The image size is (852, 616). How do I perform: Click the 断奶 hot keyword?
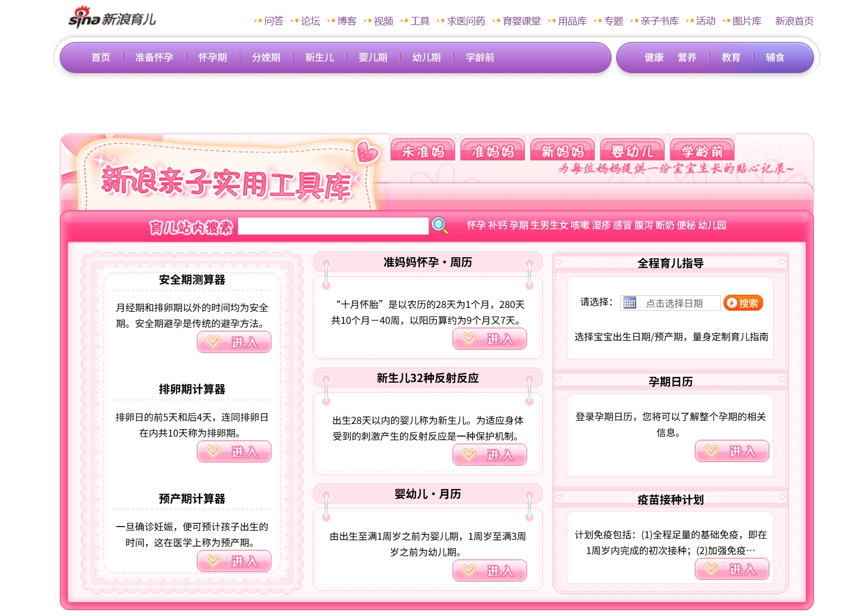[x=665, y=225]
